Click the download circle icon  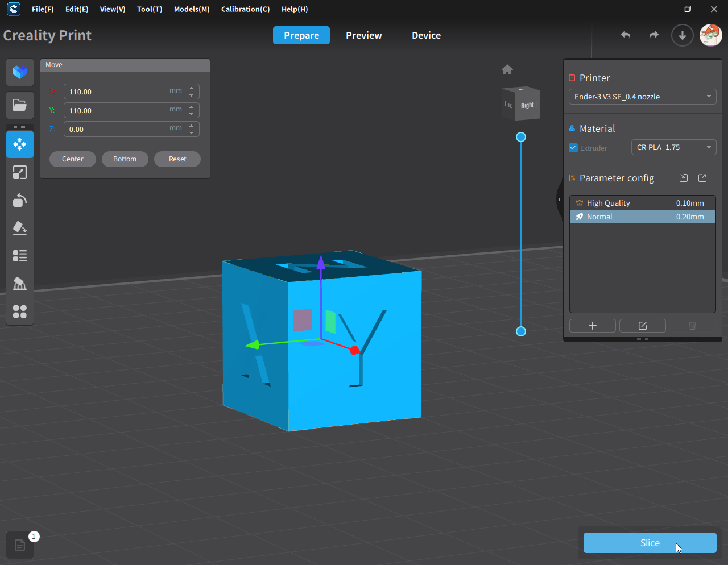pos(682,35)
